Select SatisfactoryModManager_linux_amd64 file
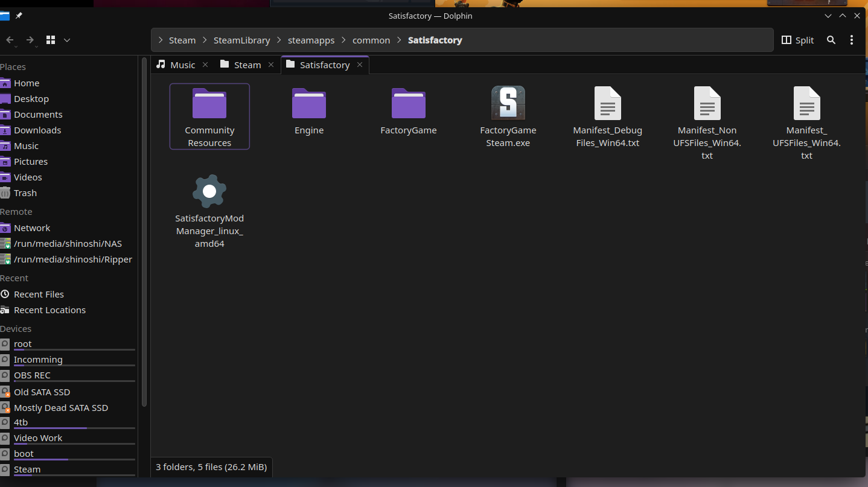Image resolution: width=868 pixels, height=487 pixels. tap(209, 211)
